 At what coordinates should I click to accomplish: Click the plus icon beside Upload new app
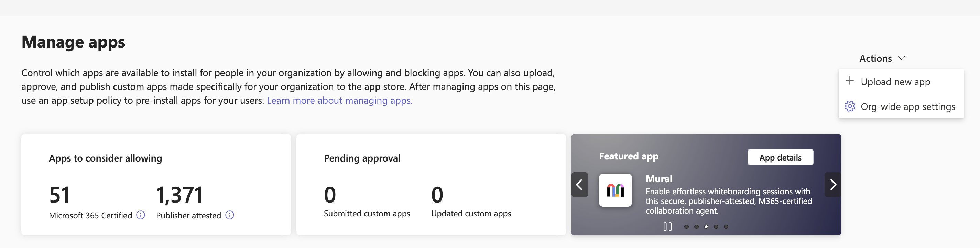point(849,81)
